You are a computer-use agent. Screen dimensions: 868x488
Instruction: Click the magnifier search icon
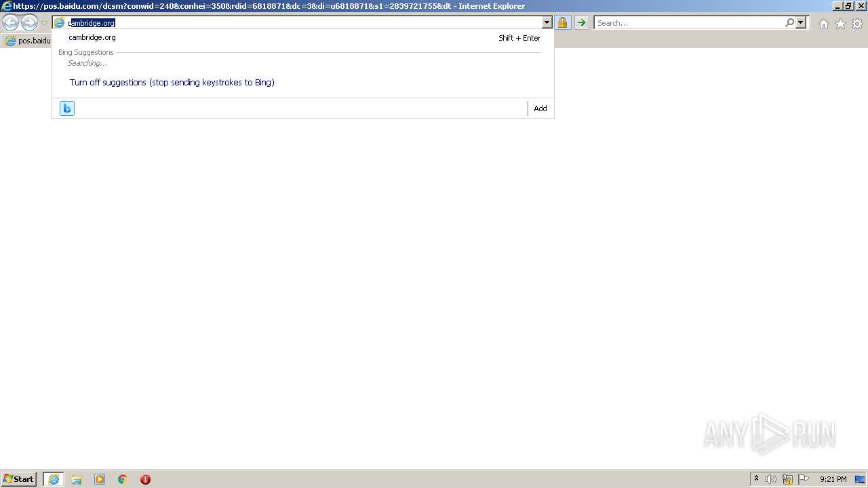(x=789, y=23)
